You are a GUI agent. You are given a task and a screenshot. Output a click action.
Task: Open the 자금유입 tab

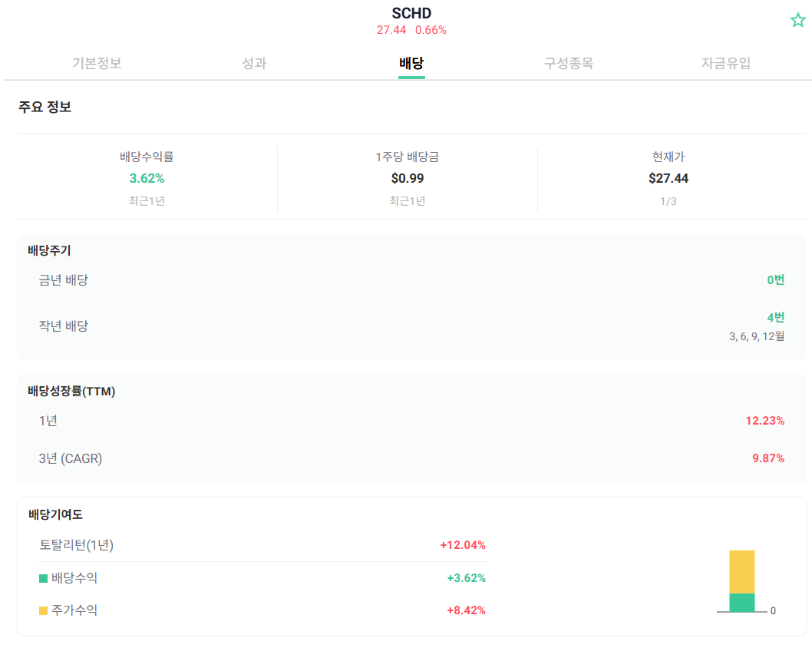[726, 63]
